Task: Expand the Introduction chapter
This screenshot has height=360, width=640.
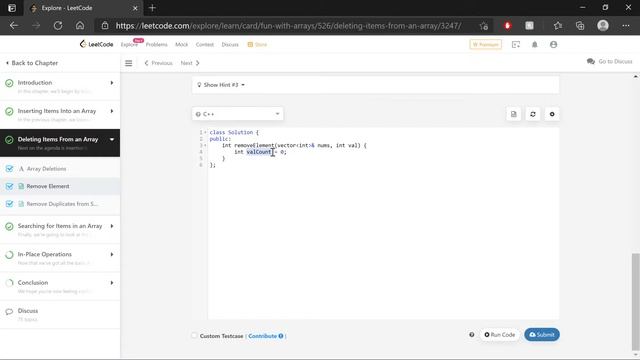Action: 112,83
